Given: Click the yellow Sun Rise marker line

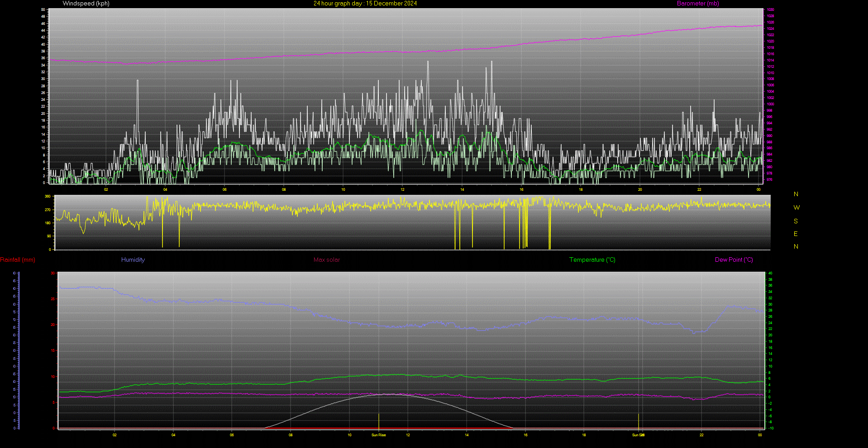Looking at the screenshot, I should [379, 421].
